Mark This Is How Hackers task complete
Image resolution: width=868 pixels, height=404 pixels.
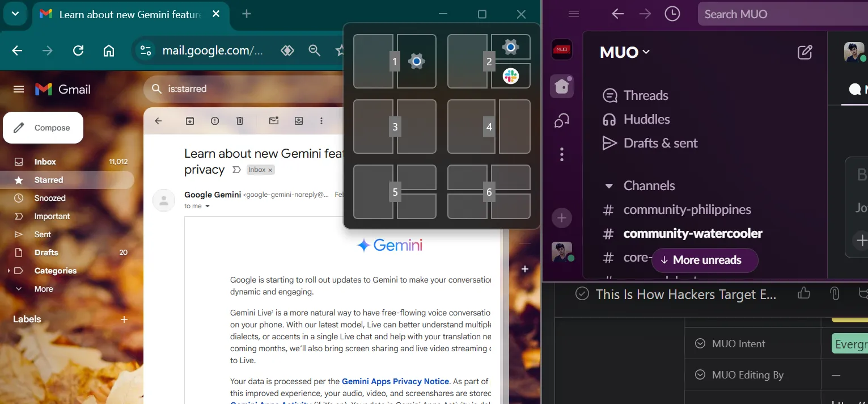coord(582,294)
